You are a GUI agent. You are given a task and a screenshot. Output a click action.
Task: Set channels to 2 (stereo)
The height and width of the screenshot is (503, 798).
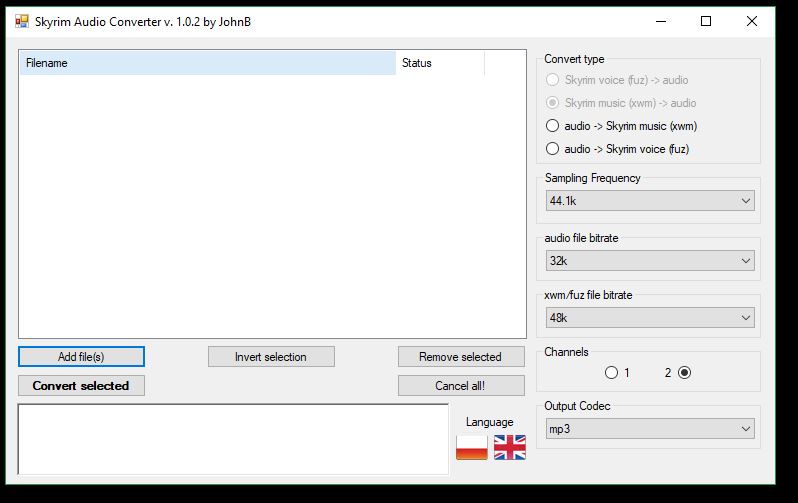click(x=684, y=373)
